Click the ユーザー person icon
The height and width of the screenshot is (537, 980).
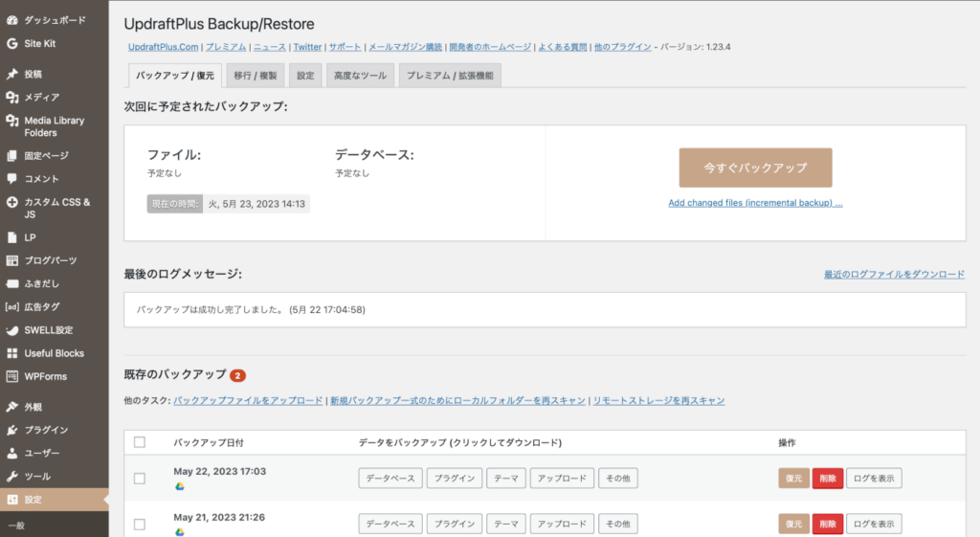pos(11,453)
